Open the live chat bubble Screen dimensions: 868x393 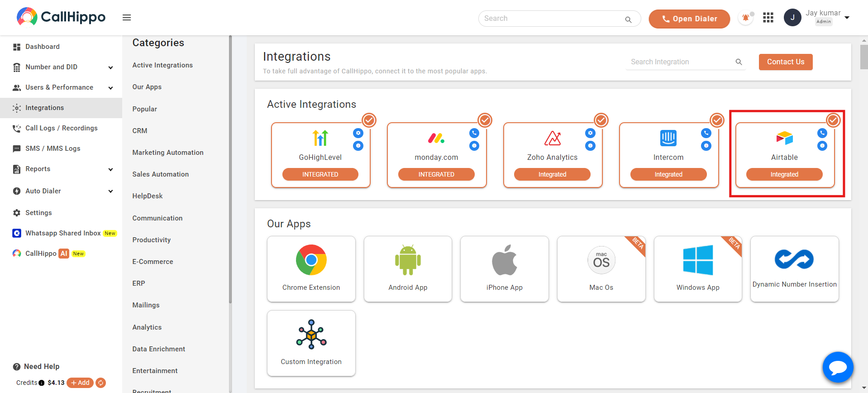click(x=838, y=367)
